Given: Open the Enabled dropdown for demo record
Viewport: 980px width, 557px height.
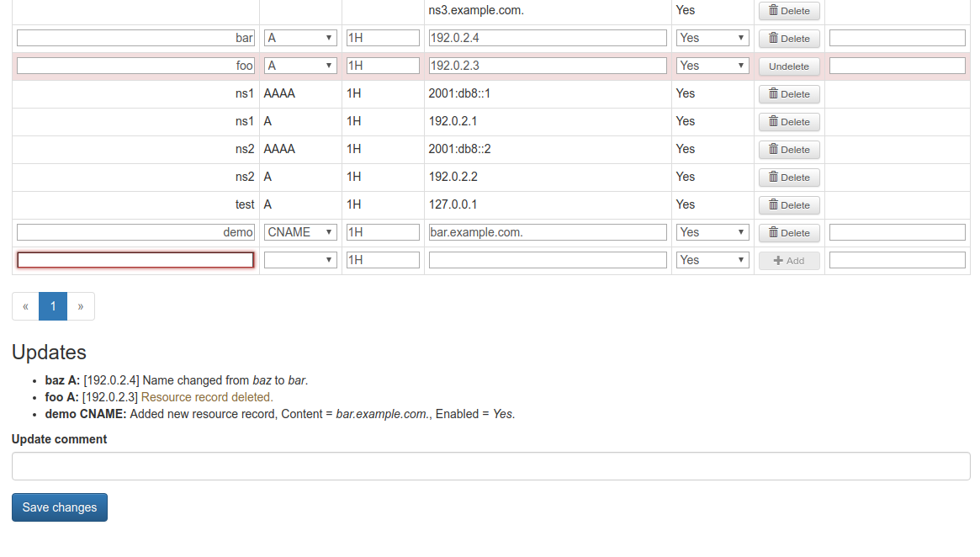Looking at the screenshot, I should point(712,232).
